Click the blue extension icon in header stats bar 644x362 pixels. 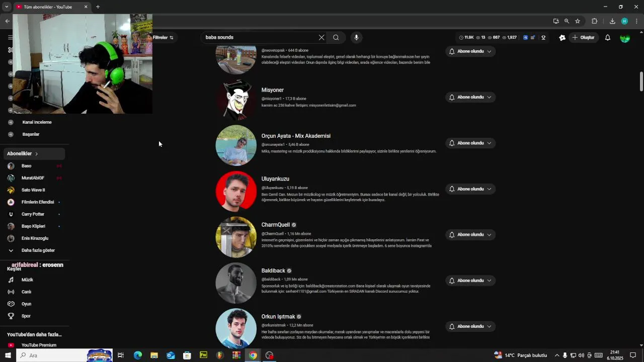click(526, 37)
